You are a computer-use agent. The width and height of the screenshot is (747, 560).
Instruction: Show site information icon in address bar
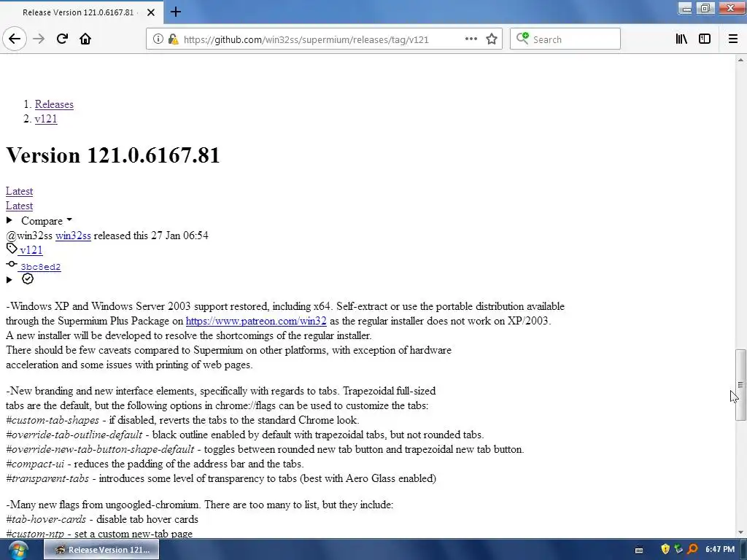pos(158,39)
